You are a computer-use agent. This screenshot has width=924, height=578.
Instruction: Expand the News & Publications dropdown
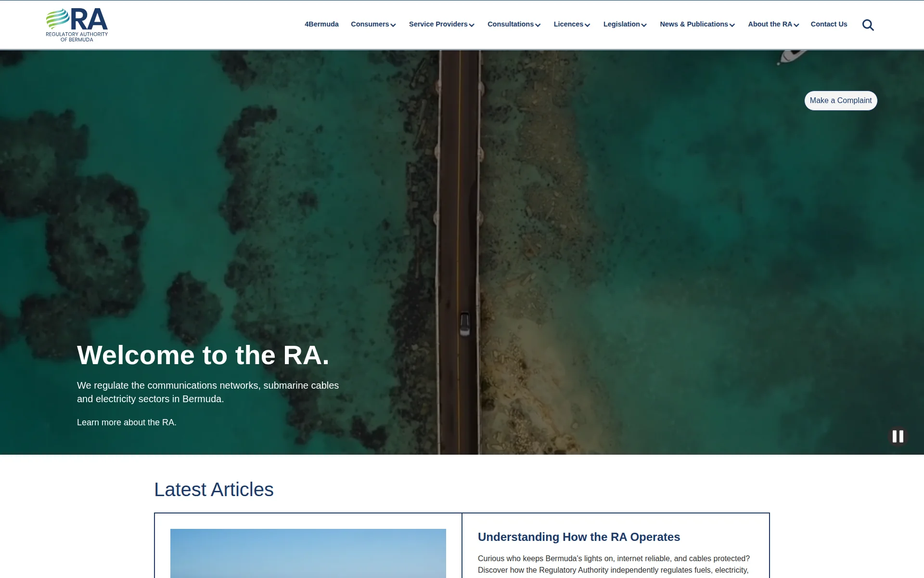pyautogui.click(x=697, y=24)
